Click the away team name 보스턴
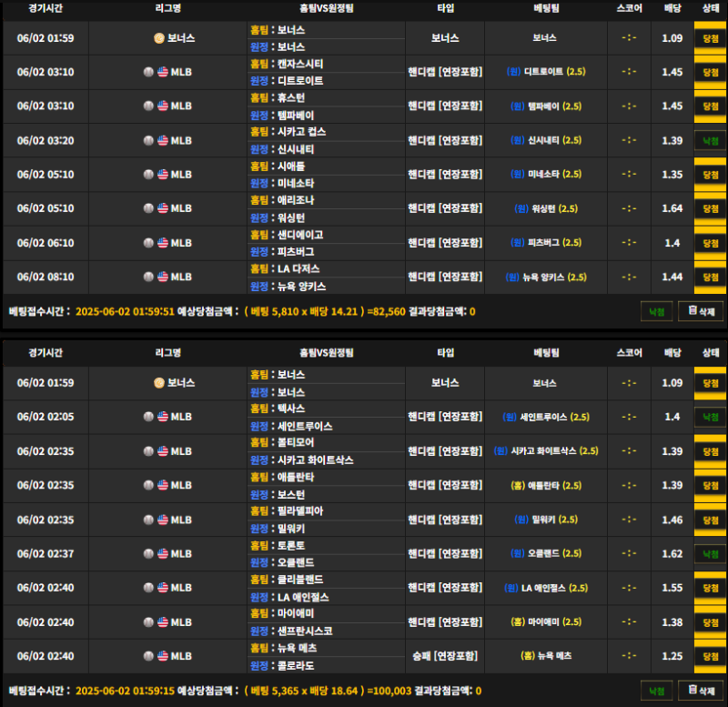Viewport: 728px width, 707px height. [x=291, y=494]
